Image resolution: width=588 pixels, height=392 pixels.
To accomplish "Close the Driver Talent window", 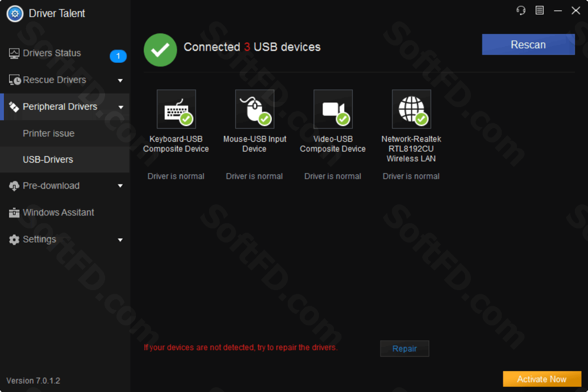I will tap(575, 10).
